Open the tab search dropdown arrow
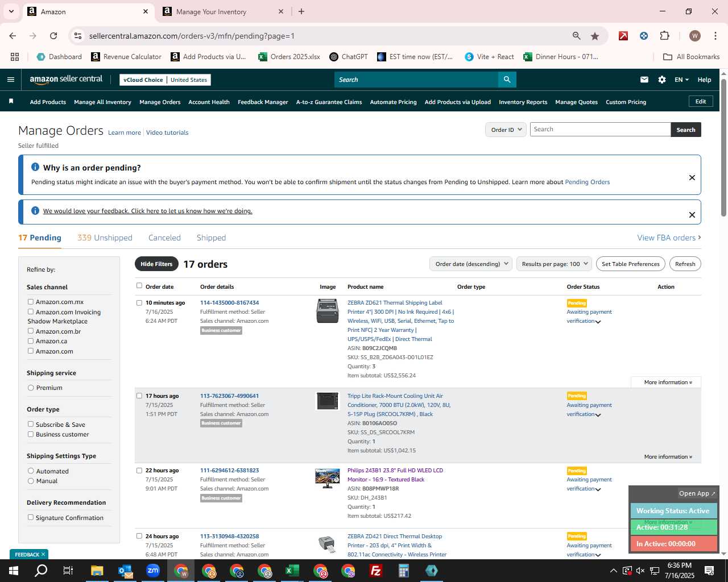This screenshot has width=728, height=582. 11,11
